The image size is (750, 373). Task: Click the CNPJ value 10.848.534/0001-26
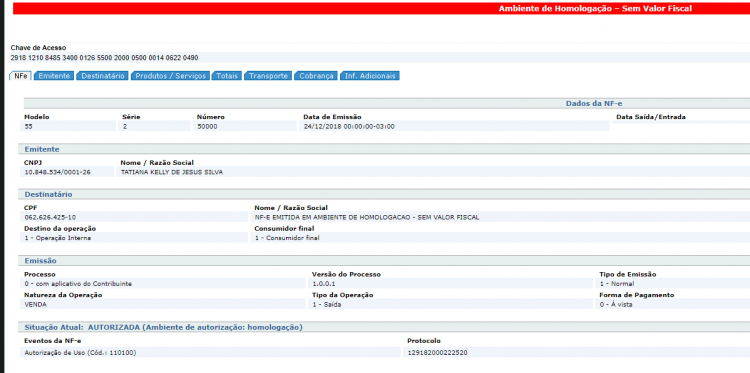tap(57, 172)
